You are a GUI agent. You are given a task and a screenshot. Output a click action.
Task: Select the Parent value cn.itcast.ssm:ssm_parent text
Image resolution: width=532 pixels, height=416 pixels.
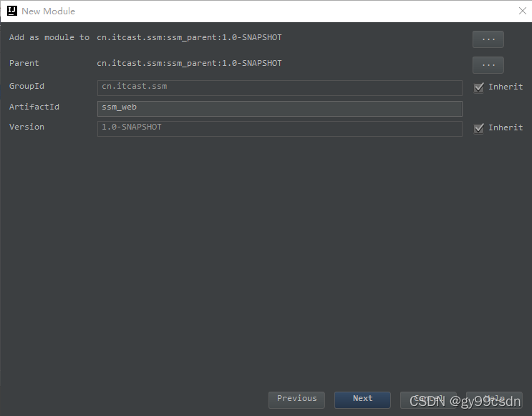tap(189, 63)
